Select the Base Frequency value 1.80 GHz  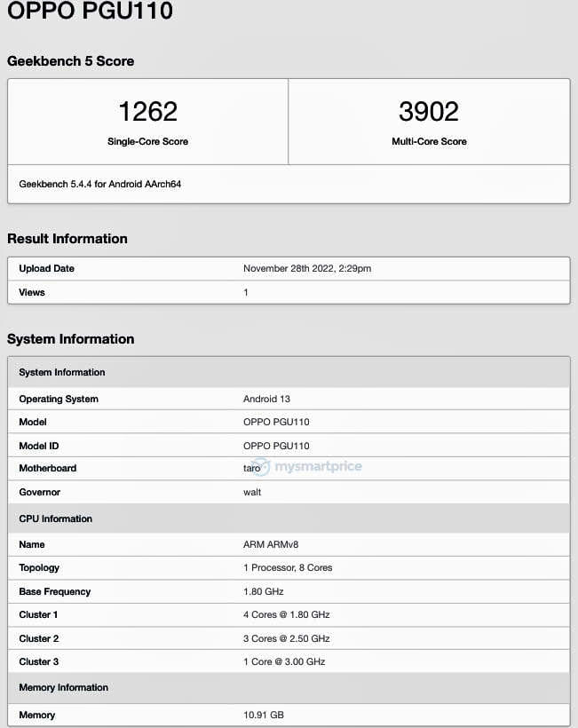[x=263, y=592]
